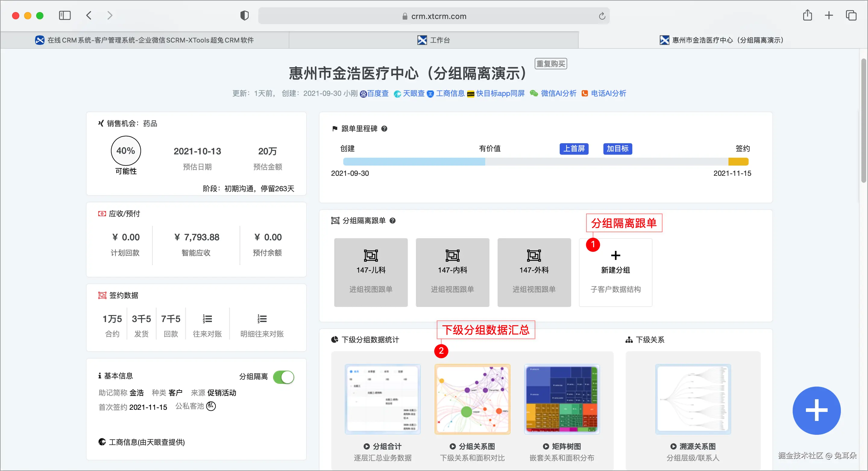Toggle the 分组隔离 switch off
Image resolution: width=868 pixels, height=471 pixels.
283,377
